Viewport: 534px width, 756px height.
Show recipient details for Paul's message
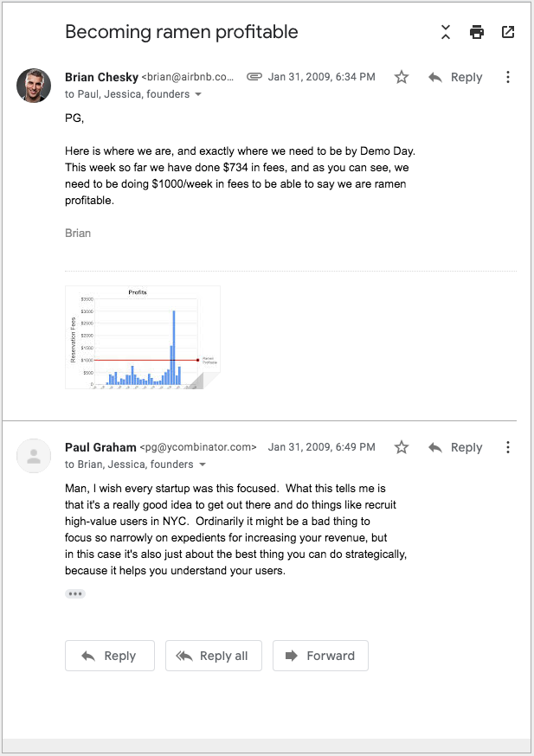203,464
